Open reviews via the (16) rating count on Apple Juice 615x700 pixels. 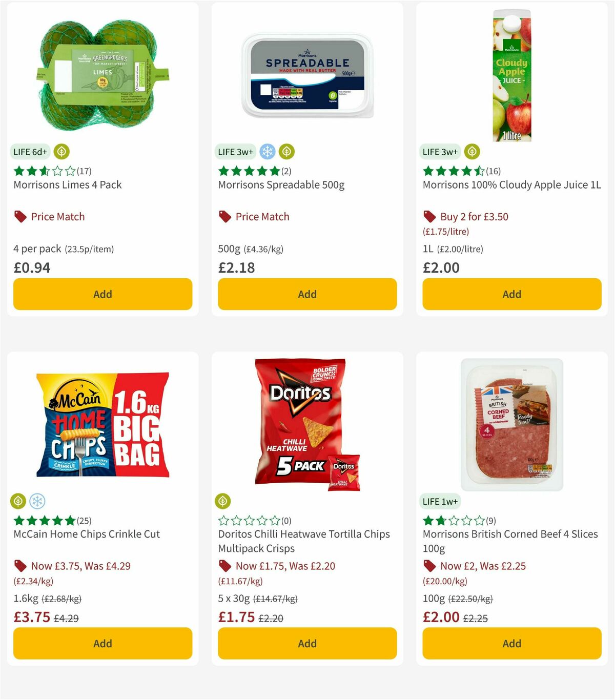493,171
